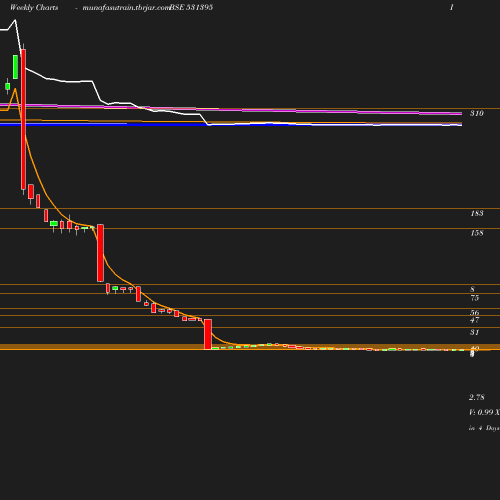Viewport: 500px width, 500px height.
Task: Click the 'V: 0.99 X' volume text
Action: coord(484,412)
